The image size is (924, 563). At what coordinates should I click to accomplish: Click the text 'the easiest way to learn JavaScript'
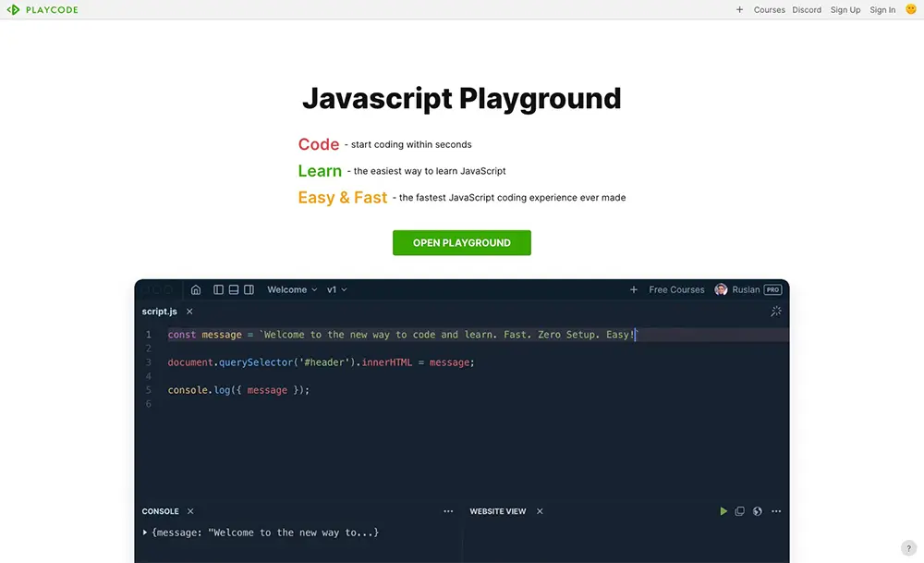coord(430,171)
